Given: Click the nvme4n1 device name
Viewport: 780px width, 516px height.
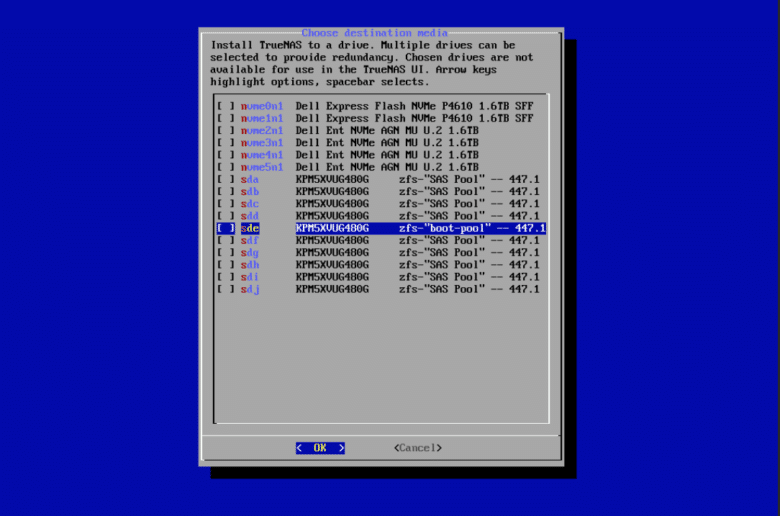Looking at the screenshot, I should pyautogui.click(x=262, y=155).
